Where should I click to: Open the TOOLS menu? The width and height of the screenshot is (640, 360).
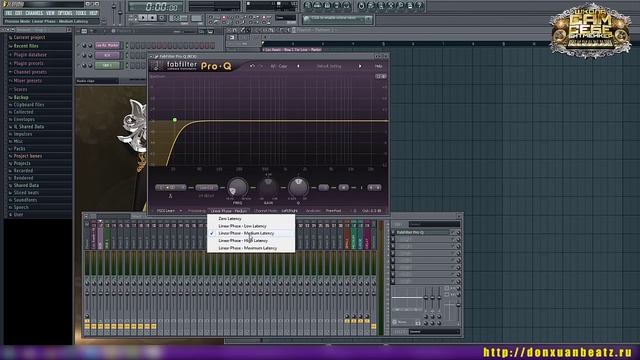pyautogui.click(x=81, y=13)
